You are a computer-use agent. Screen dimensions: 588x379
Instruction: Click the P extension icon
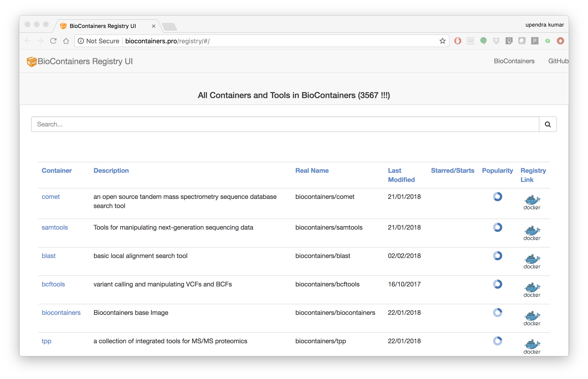(535, 41)
